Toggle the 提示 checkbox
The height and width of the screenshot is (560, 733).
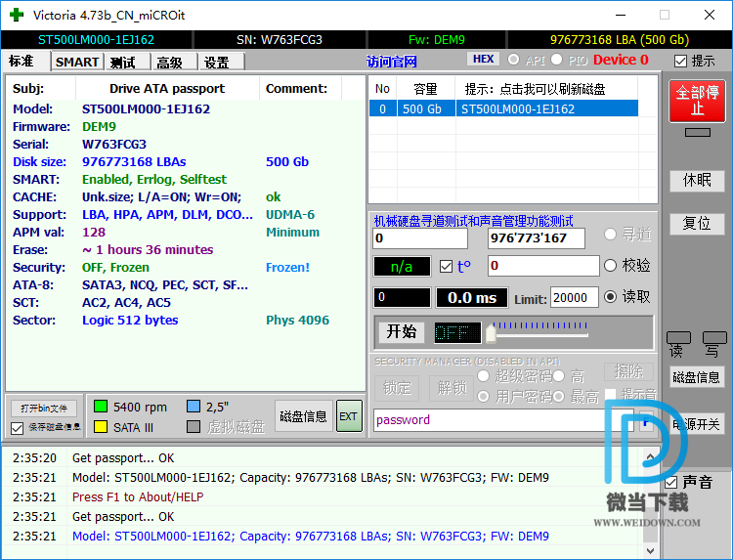click(680, 61)
